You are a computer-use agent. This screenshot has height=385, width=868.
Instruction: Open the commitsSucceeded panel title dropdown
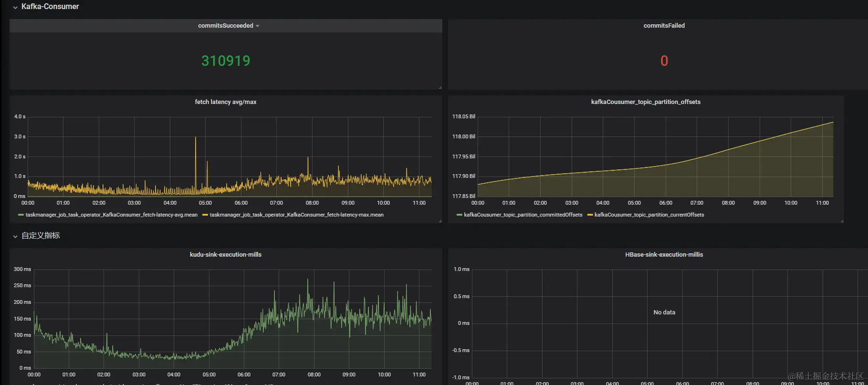(258, 26)
